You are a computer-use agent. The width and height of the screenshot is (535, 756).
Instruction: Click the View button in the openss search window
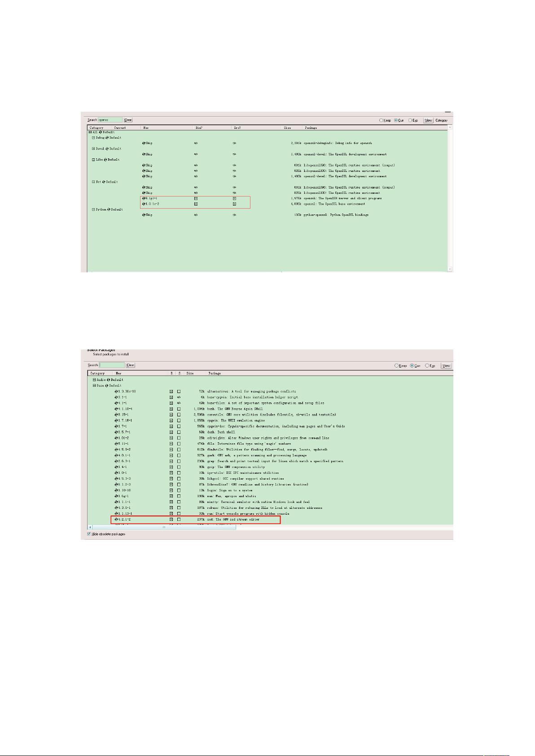(x=428, y=120)
